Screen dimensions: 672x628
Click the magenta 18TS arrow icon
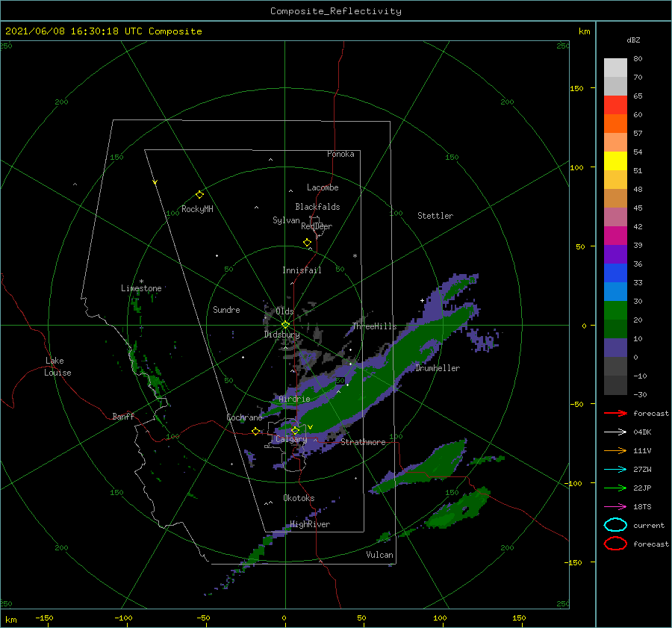[x=615, y=507]
